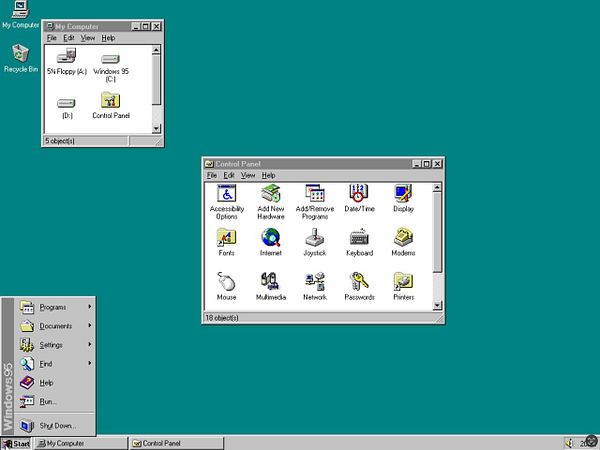Select the My Computer desktop icon
Image resolution: width=600 pixels, height=450 pixels.
pyautogui.click(x=20, y=15)
